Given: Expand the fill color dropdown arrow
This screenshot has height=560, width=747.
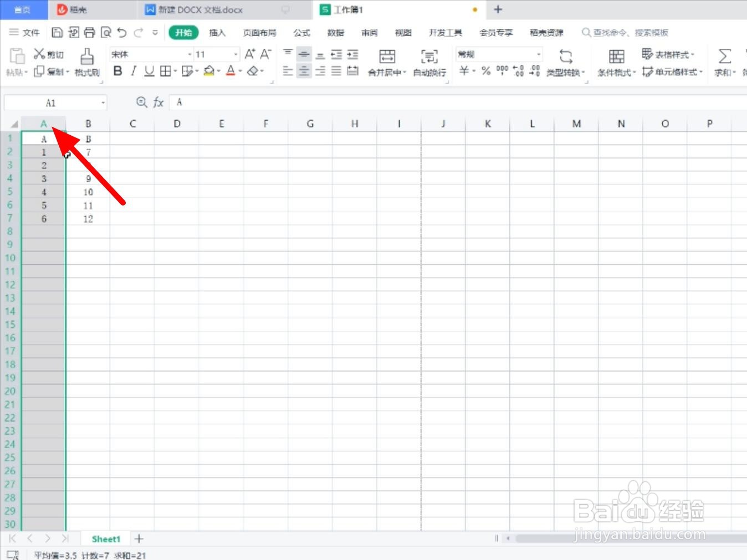Looking at the screenshot, I should click(219, 71).
